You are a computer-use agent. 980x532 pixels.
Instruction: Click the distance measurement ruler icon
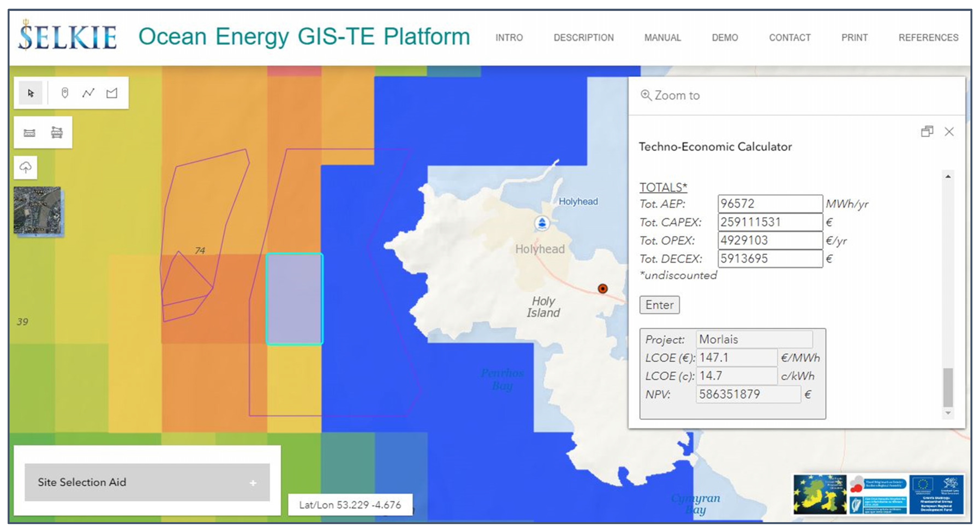(x=29, y=133)
